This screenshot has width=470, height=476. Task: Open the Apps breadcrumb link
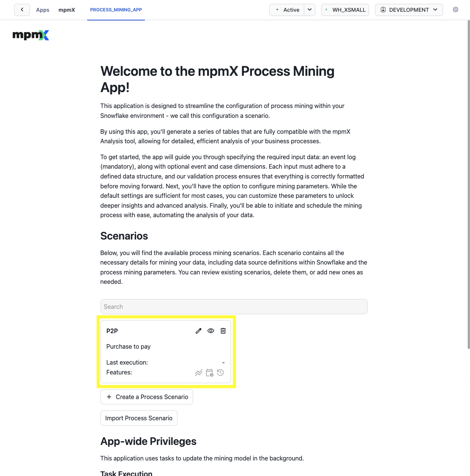[42, 10]
